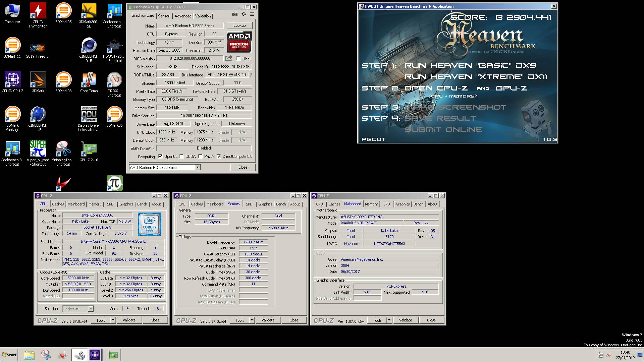
Task: Launch CPUID CPU-Z from the desktop
Action: [x=12, y=82]
